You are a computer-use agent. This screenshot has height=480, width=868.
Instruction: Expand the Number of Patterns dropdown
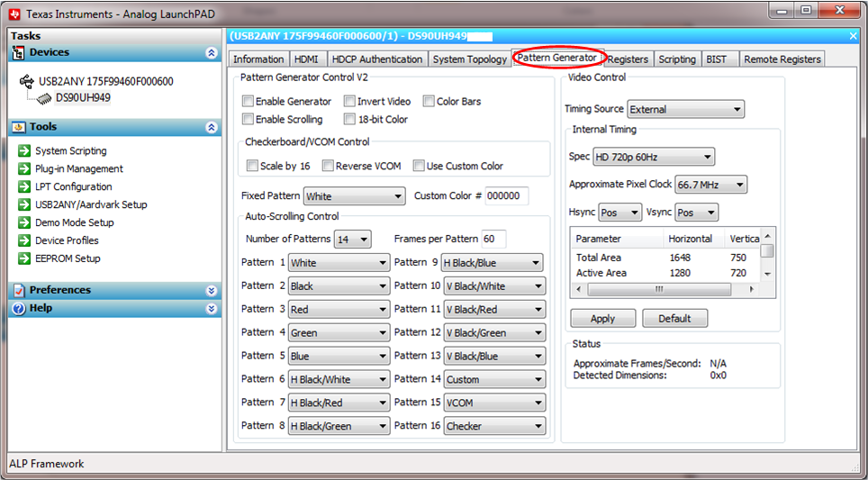(352, 240)
